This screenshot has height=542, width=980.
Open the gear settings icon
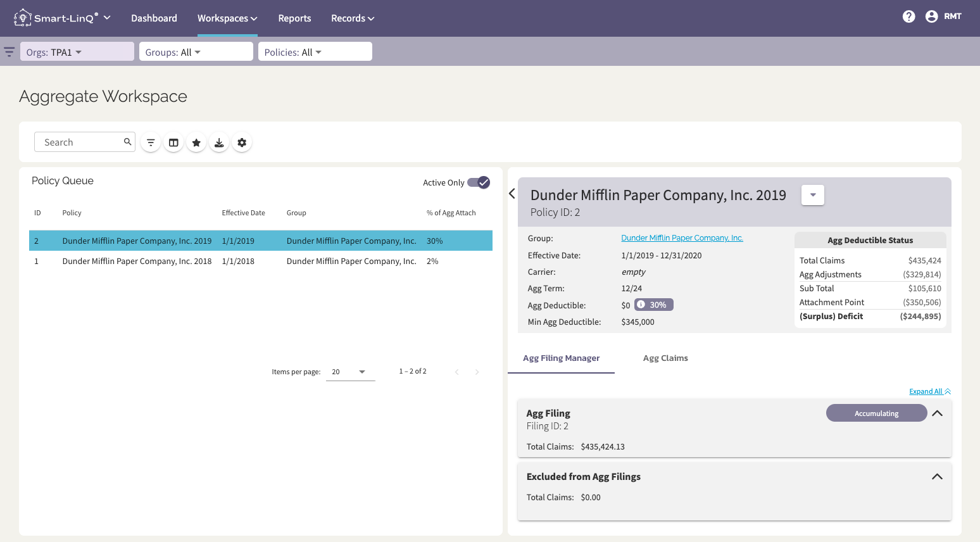tap(242, 142)
